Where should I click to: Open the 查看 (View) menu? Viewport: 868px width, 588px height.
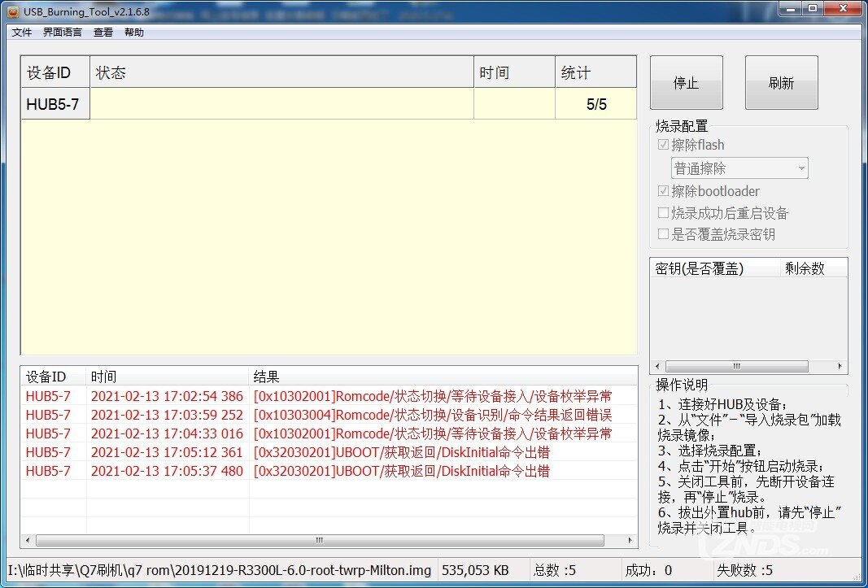103,32
